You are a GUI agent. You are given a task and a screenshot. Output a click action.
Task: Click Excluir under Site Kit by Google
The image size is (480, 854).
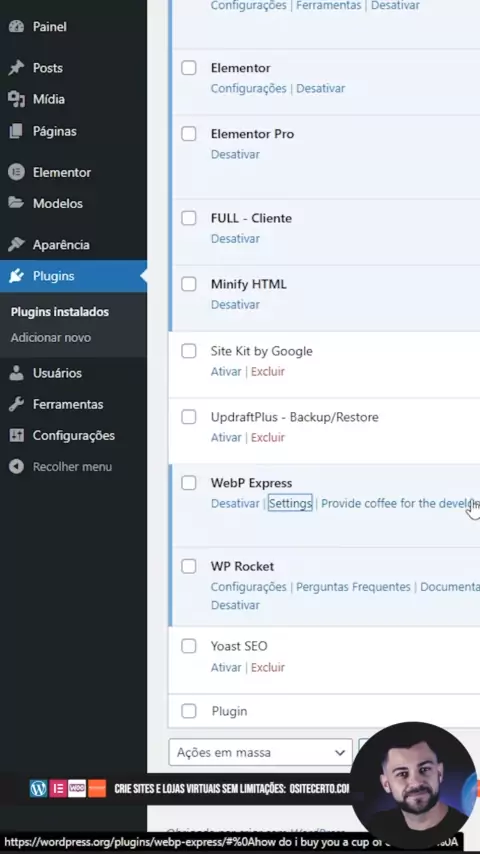[x=268, y=371]
